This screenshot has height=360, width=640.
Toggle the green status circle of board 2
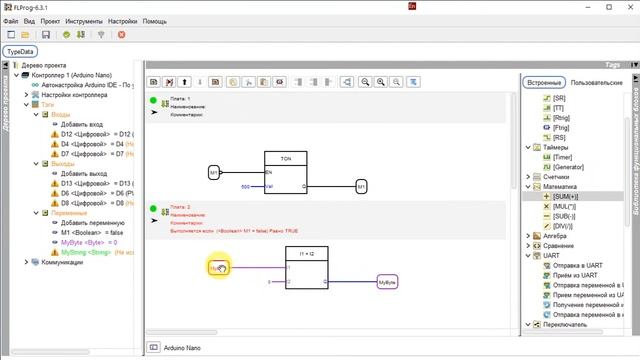pyautogui.click(x=153, y=209)
